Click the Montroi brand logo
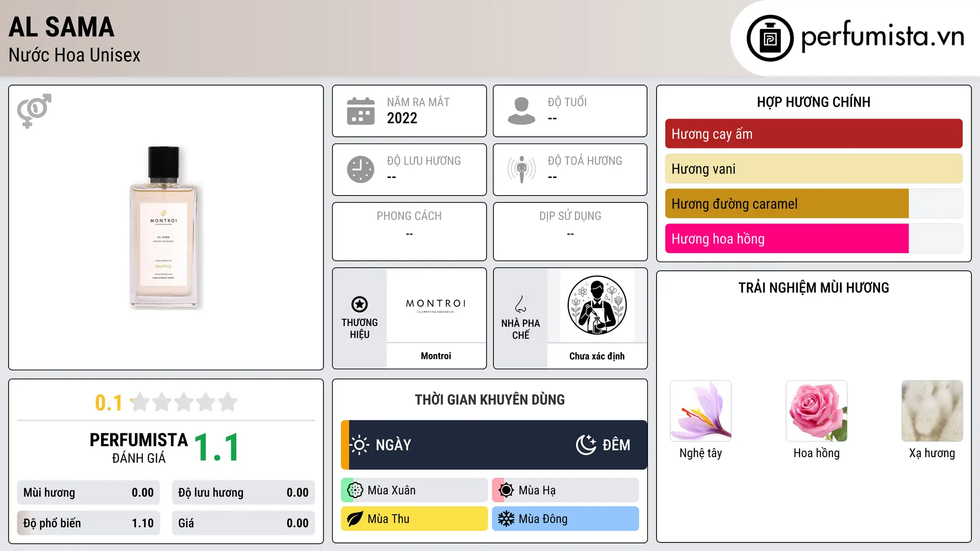980x551 pixels. (436, 306)
